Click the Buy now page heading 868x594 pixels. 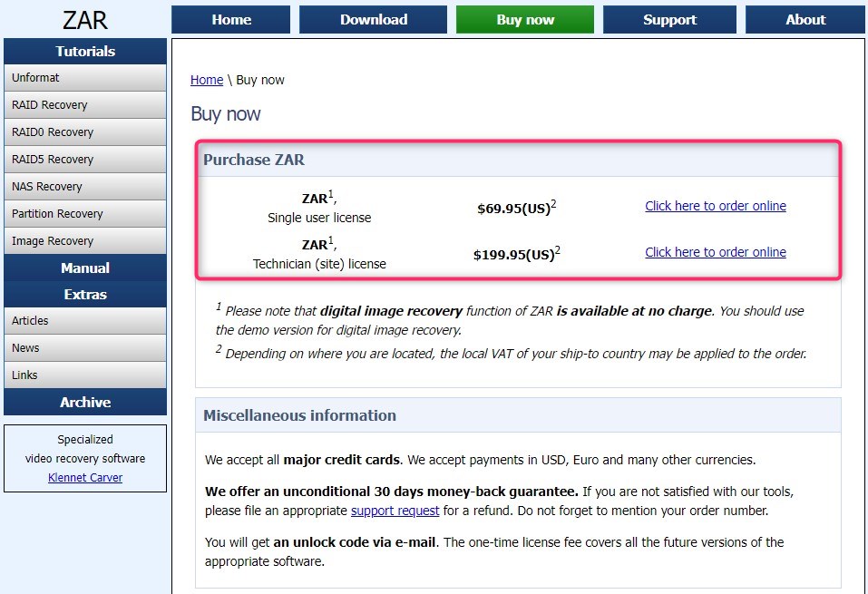pyautogui.click(x=225, y=113)
